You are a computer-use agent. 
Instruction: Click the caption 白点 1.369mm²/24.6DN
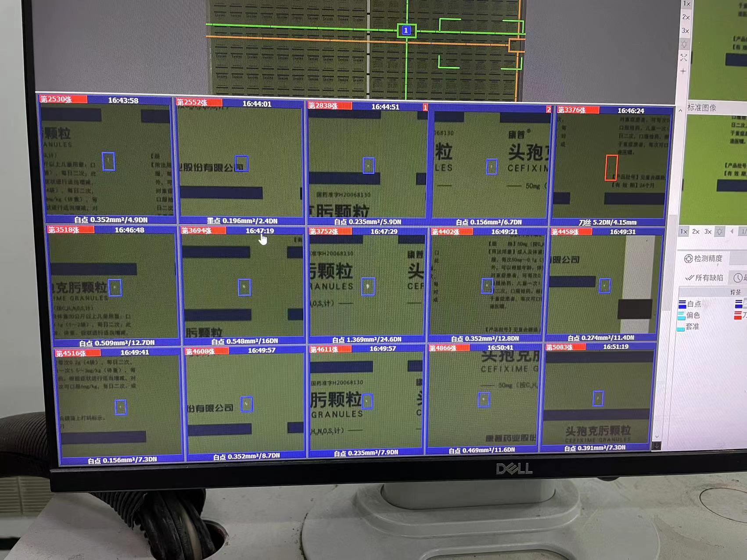[367, 339]
